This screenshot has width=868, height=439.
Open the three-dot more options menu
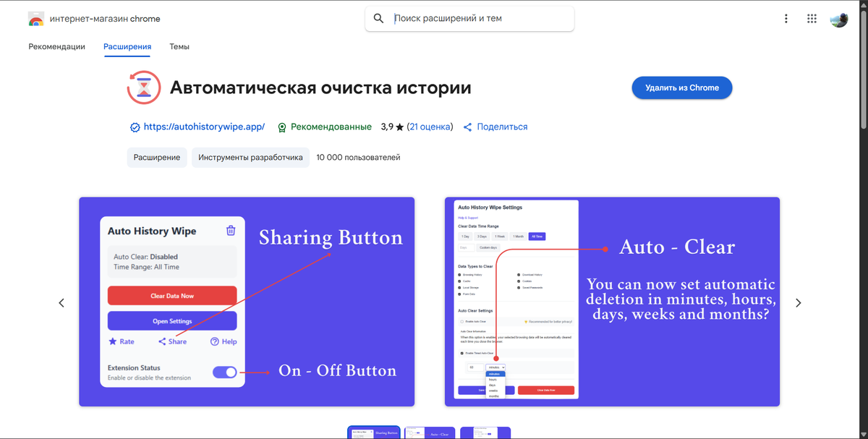786,19
